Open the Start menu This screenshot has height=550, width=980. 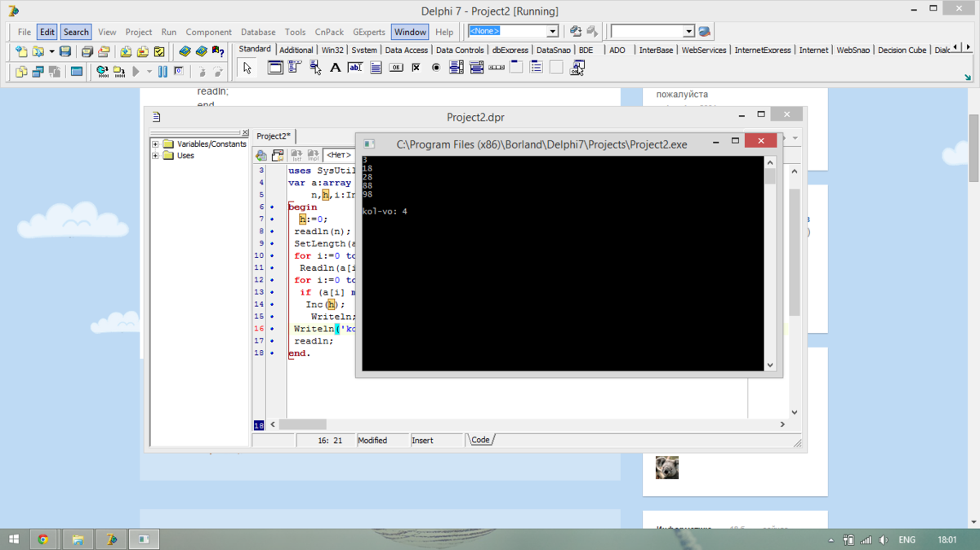[x=14, y=539]
